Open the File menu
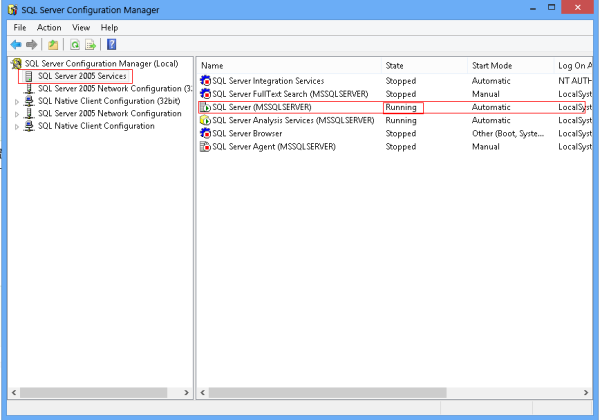Screen dimensions: 600x420 (20, 28)
